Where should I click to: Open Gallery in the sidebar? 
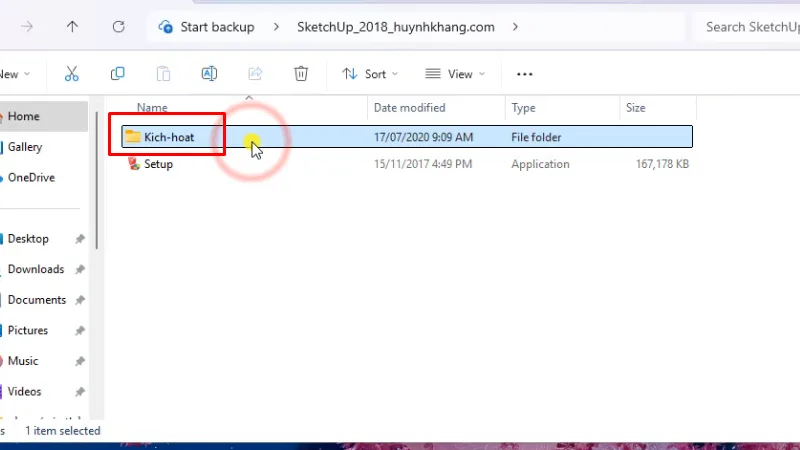click(x=25, y=147)
